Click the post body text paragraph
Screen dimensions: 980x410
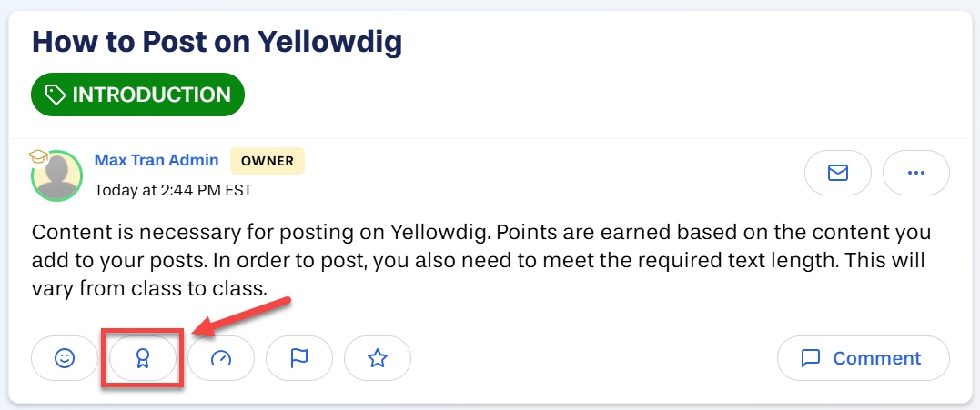[481, 260]
